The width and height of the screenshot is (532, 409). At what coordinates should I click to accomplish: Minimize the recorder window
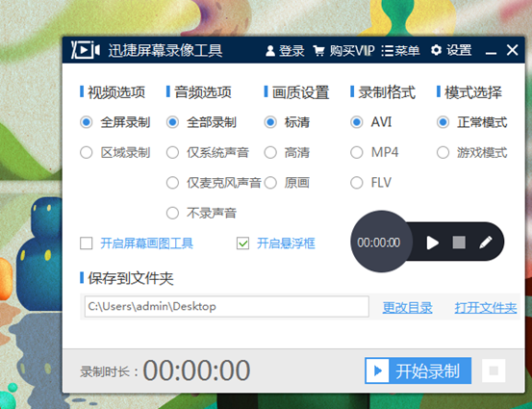click(x=491, y=53)
